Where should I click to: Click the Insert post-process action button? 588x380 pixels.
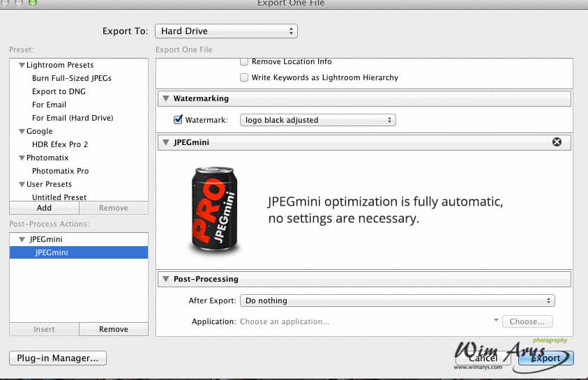tap(44, 329)
